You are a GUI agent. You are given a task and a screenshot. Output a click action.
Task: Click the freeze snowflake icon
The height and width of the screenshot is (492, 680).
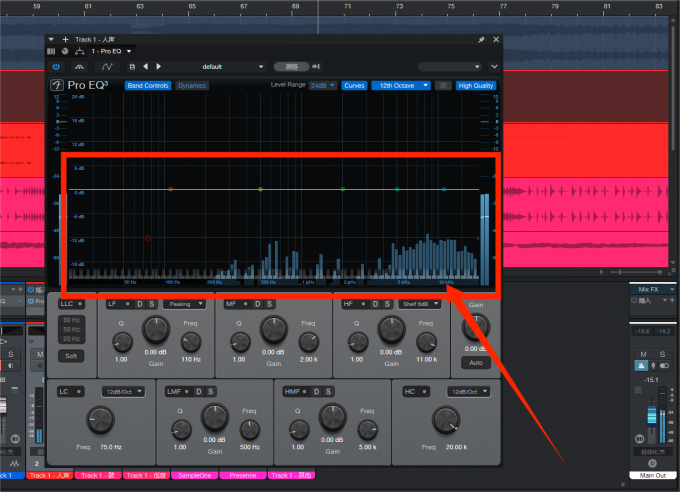pyautogui.click(x=443, y=85)
